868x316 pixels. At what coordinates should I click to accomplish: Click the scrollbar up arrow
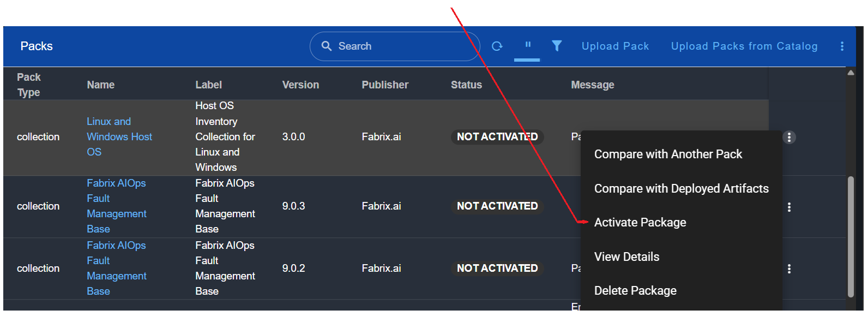point(851,73)
